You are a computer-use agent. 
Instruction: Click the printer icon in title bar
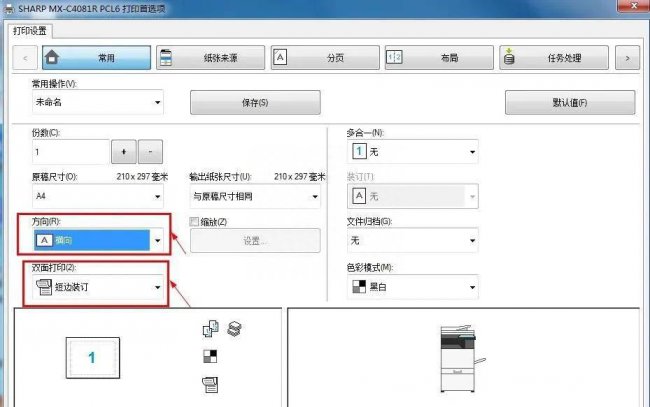click(9, 8)
